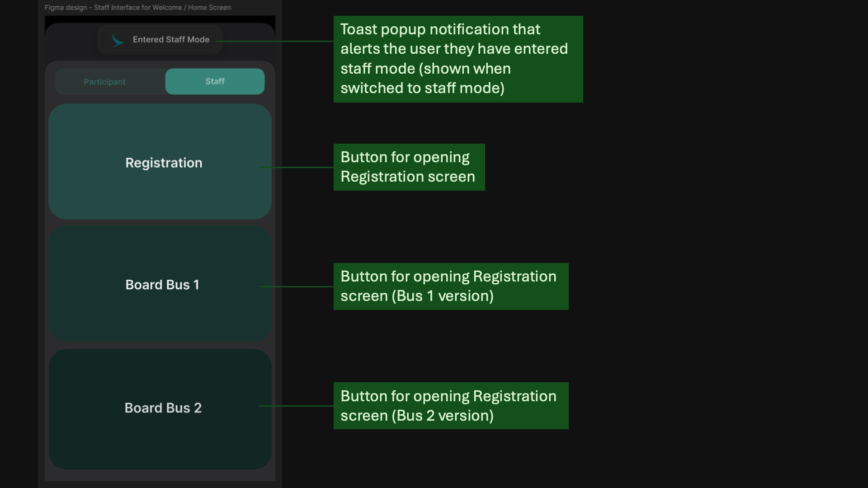Select the Figma design title text

point(137,7)
